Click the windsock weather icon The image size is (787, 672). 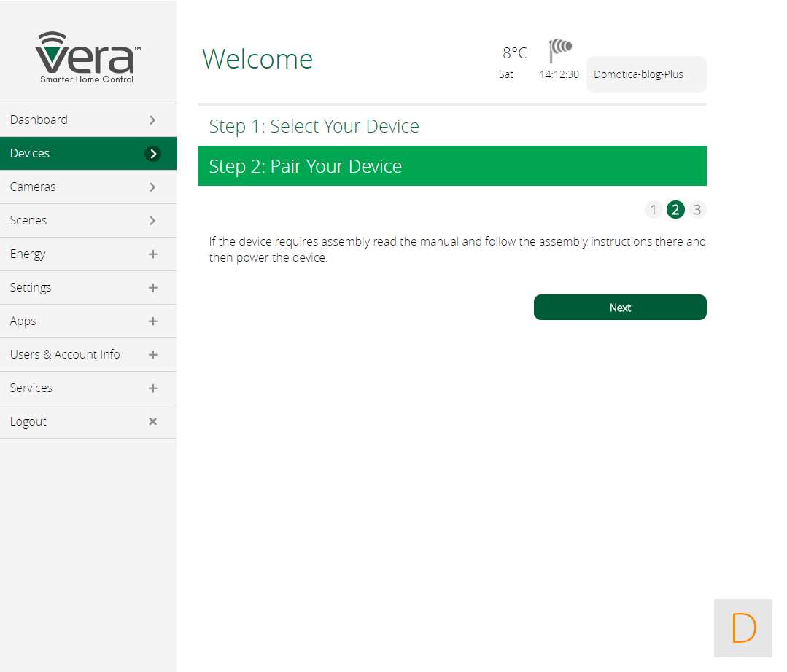[x=560, y=50]
